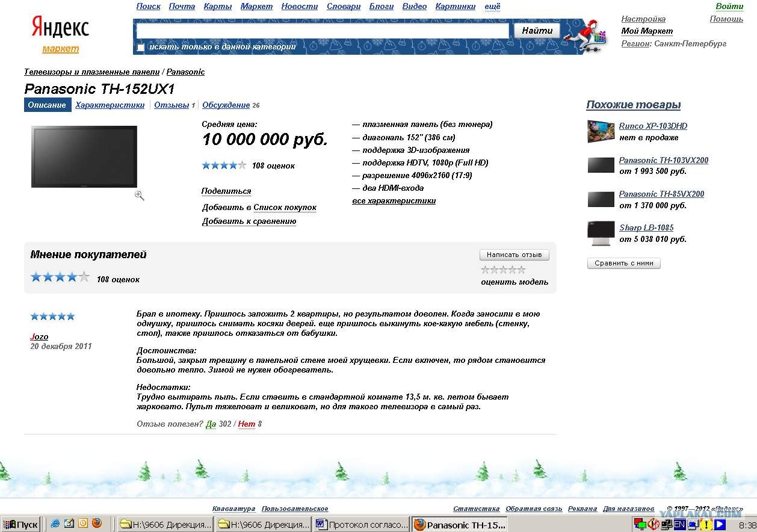Launch Firefox from the quick launch bar
757x532 pixels.
point(97,524)
